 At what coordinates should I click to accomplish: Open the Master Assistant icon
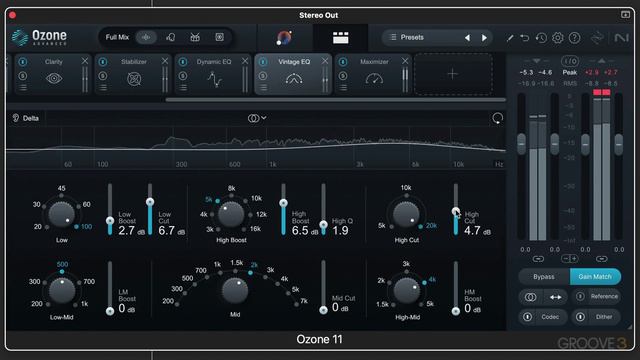tap(284, 38)
